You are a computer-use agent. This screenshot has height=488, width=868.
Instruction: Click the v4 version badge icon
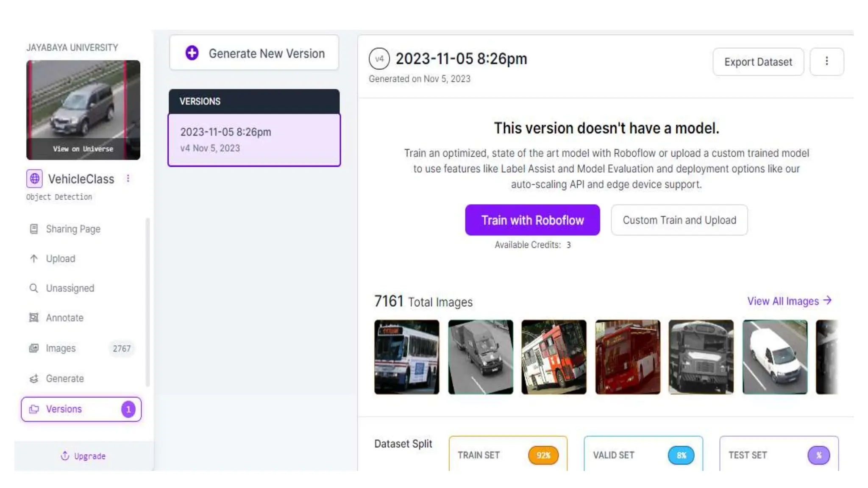coord(379,59)
